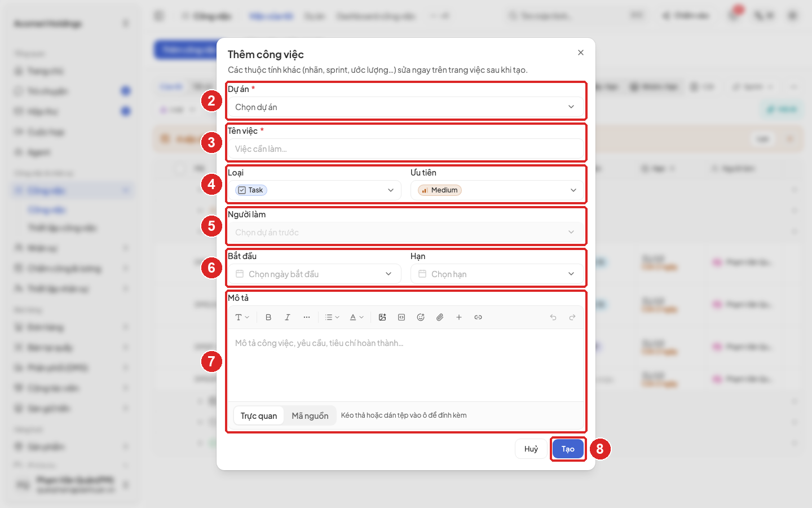Attach a file with the paperclip icon
The width and height of the screenshot is (812, 508).
[x=440, y=317]
